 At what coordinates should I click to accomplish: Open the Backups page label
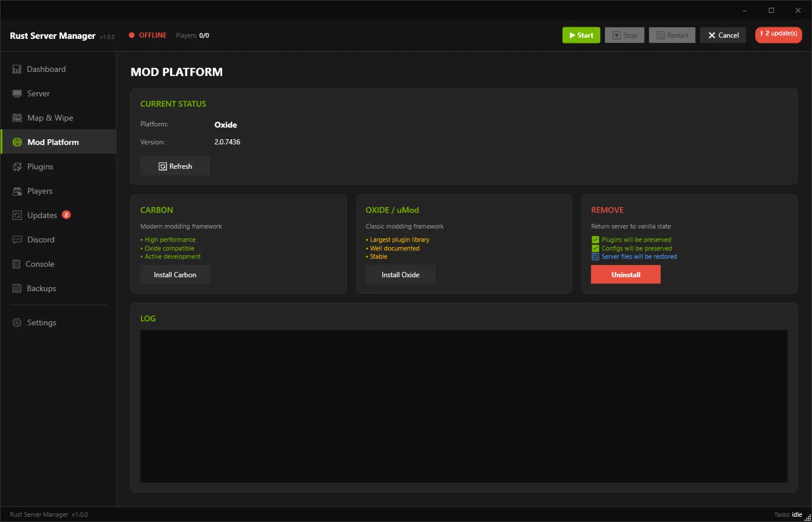(x=41, y=288)
